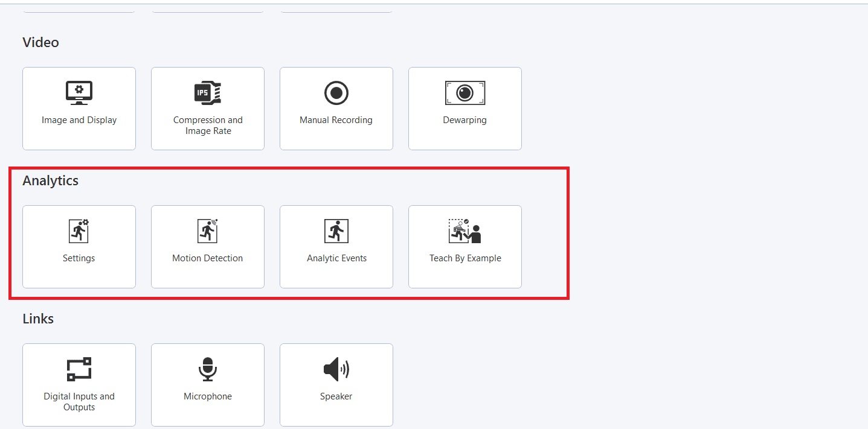Click the Motion Detection icon
Screen dimensions: 868x429
(x=208, y=231)
